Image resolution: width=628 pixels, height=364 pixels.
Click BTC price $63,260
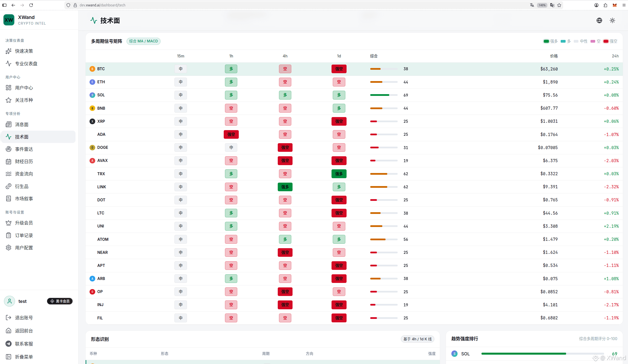549,69
